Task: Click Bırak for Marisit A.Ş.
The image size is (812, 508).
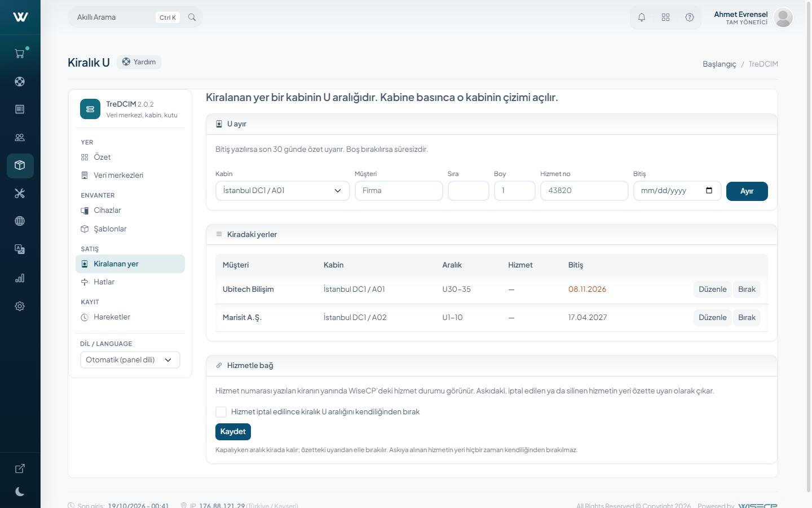Action: point(747,318)
